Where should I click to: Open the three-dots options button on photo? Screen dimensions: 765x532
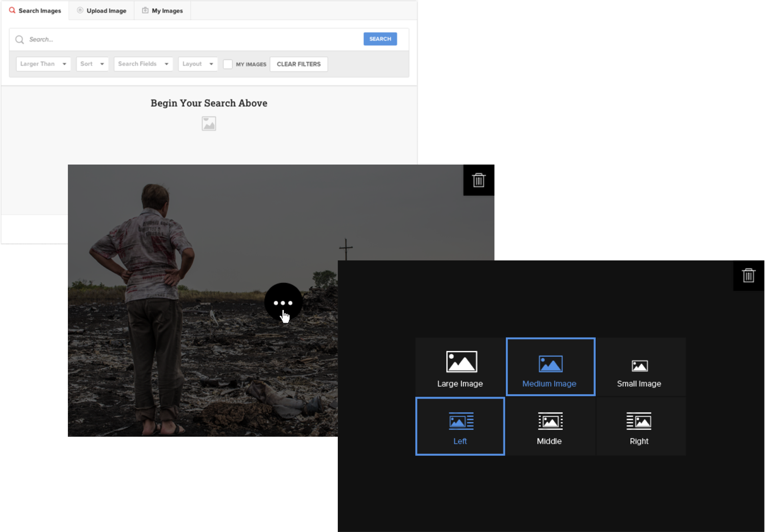pyautogui.click(x=283, y=303)
